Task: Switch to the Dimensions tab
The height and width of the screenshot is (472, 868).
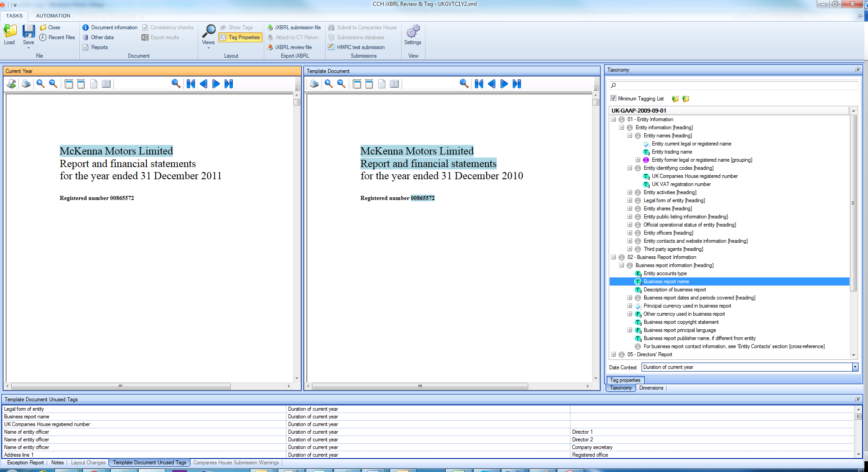Action: 651,388
